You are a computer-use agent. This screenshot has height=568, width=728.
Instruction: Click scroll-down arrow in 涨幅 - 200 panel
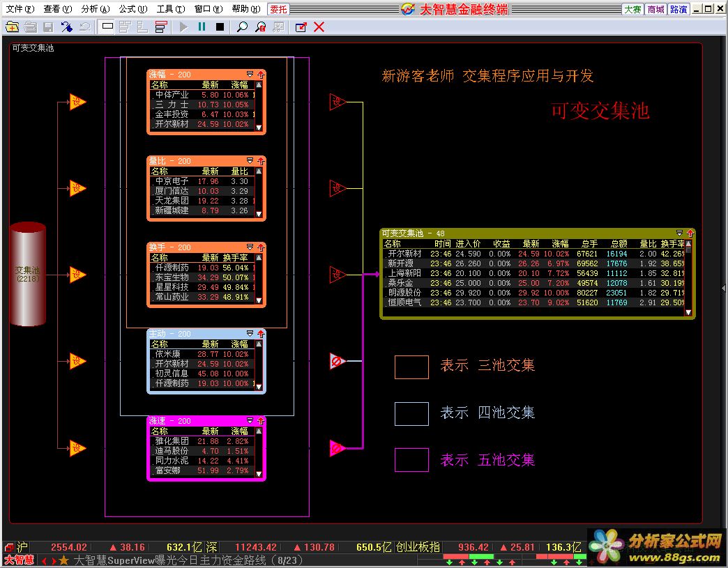pos(259,128)
